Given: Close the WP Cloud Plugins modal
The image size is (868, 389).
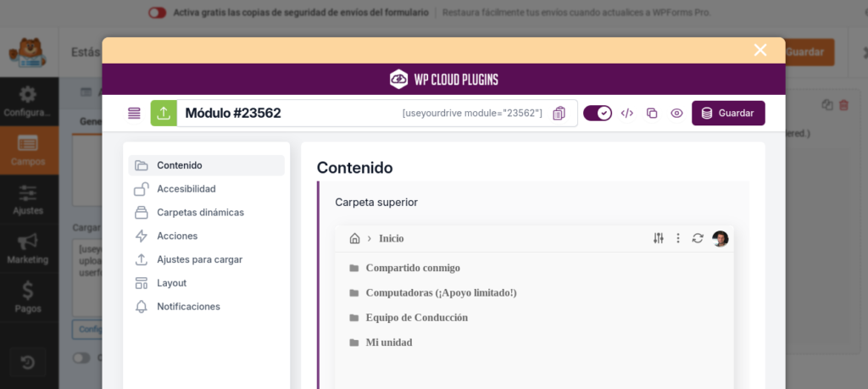Looking at the screenshot, I should click(x=760, y=50).
